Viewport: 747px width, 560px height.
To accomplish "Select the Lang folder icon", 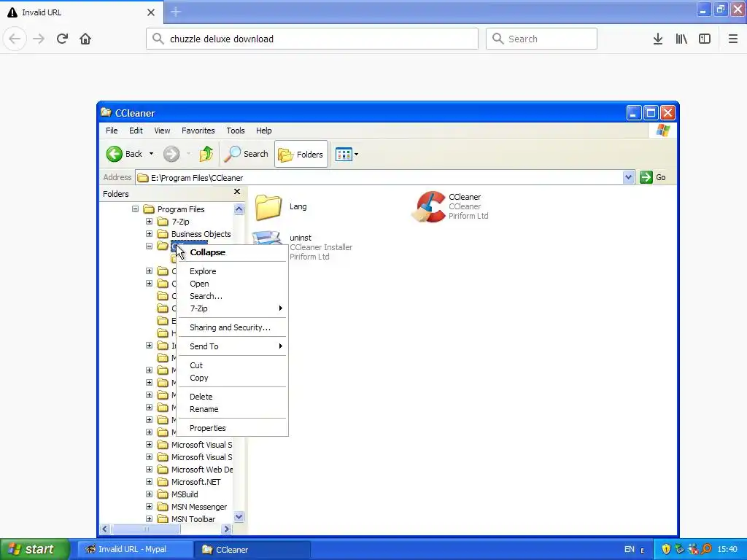I will click(x=268, y=206).
